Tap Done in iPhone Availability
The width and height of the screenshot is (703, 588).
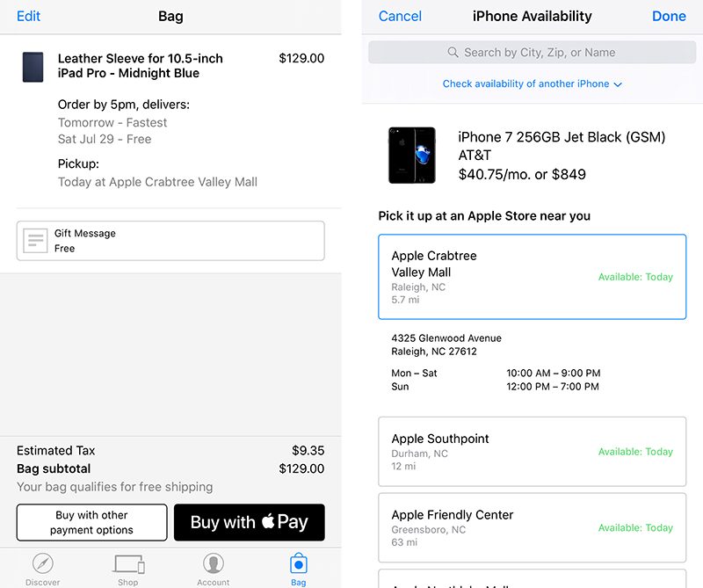tap(669, 17)
